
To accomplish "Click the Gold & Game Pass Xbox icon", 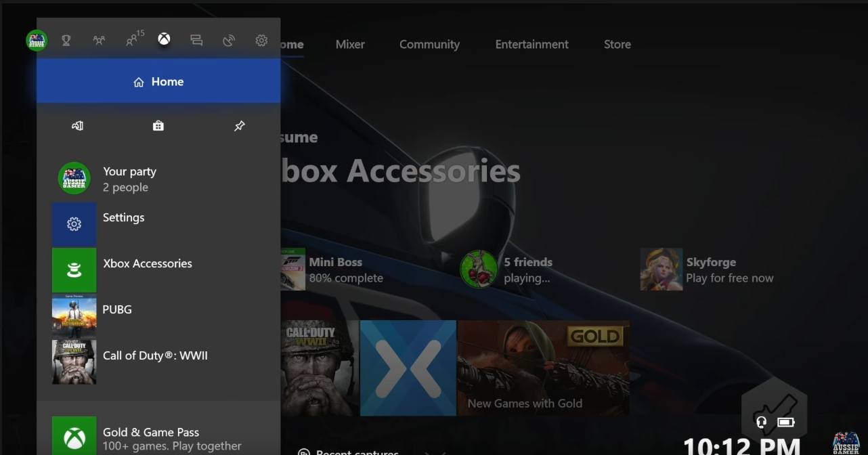I will (74, 437).
